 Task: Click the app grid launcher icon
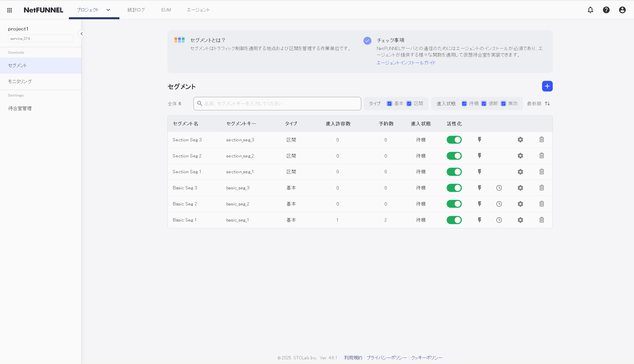(9, 10)
